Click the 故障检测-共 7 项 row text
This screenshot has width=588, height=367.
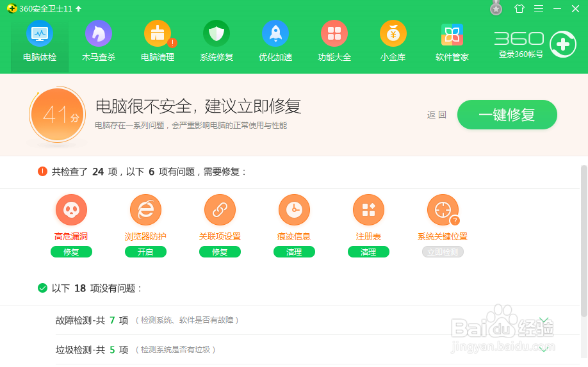tap(92, 320)
